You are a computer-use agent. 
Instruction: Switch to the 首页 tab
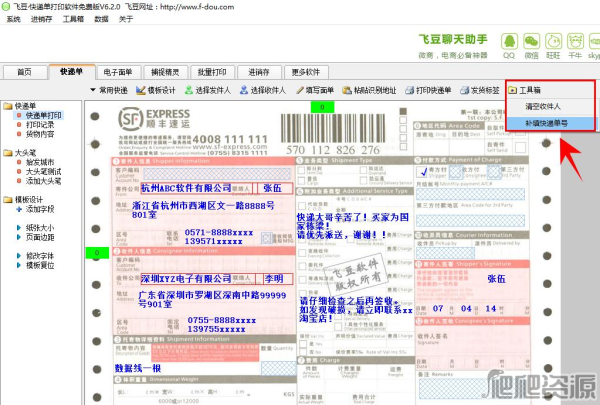click(24, 72)
